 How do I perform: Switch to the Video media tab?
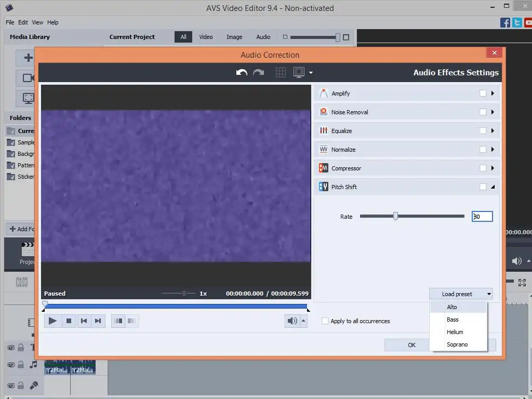(x=206, y=37)
